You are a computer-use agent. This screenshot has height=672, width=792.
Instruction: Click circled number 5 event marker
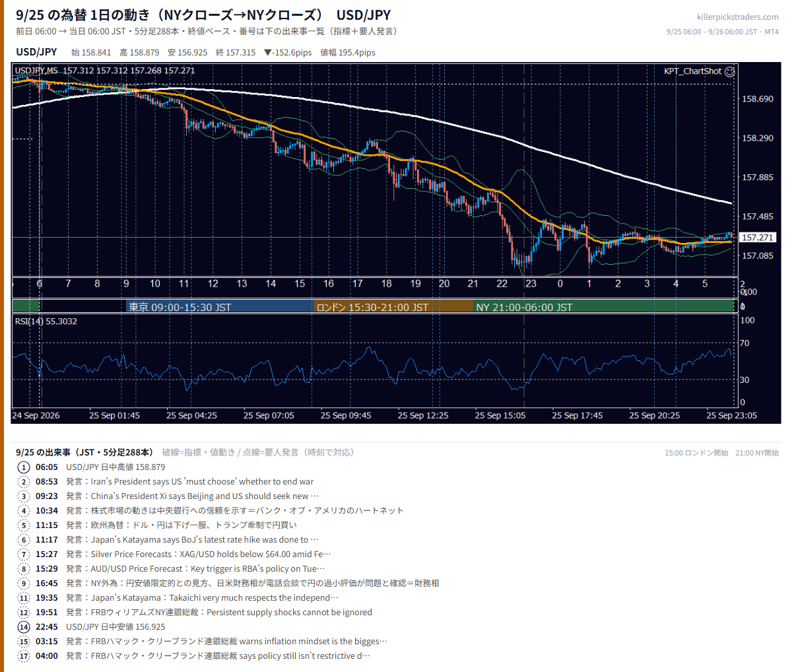[24, 525]
